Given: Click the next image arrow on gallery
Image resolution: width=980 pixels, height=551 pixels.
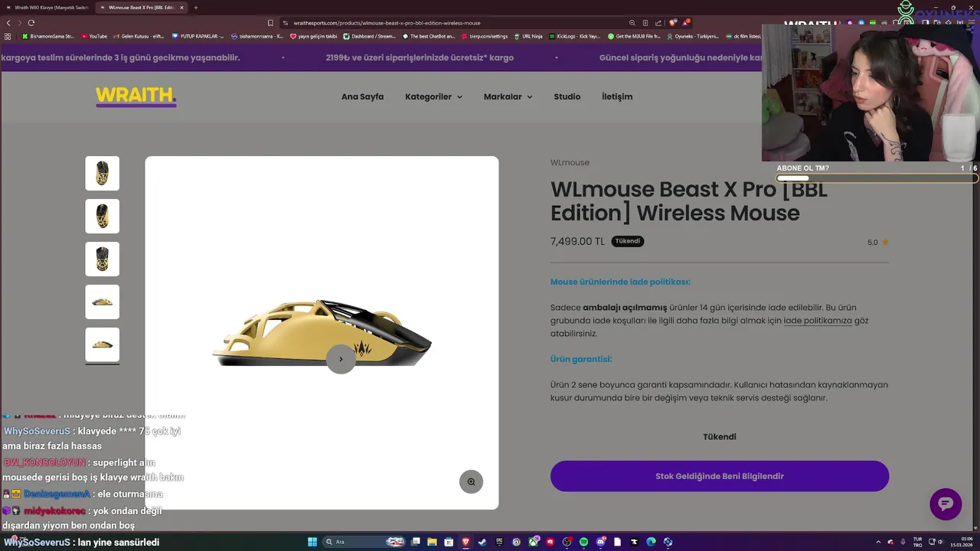Looking at the screenshot, I should click(x=341, y=359).
